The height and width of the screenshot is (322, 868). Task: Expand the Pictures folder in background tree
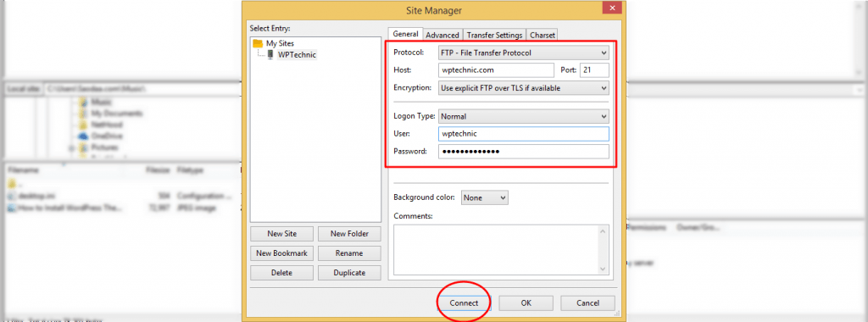pos(72,148)
